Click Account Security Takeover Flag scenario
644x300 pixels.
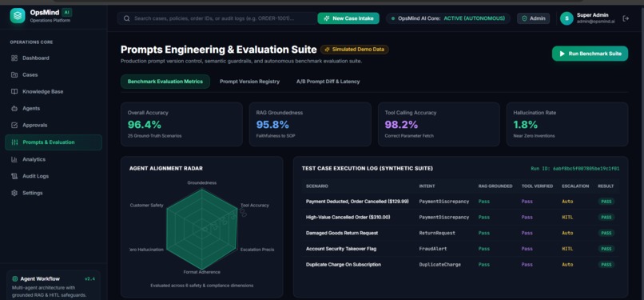tap(341, 249)
